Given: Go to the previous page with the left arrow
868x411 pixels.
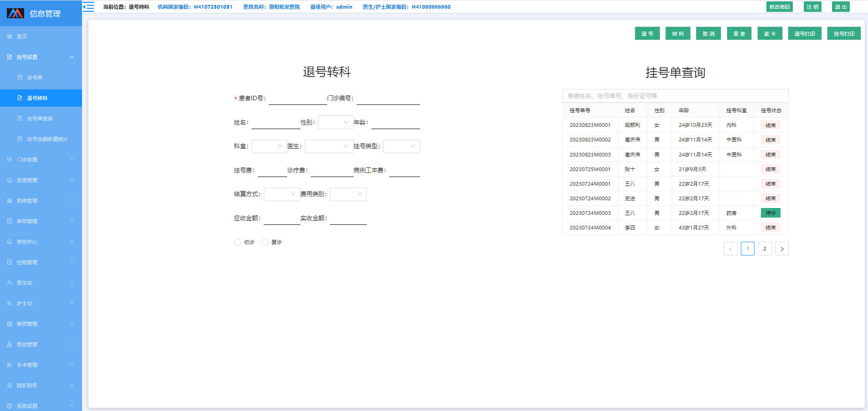Looking at the screenshot, I should [x=730, y=249].
